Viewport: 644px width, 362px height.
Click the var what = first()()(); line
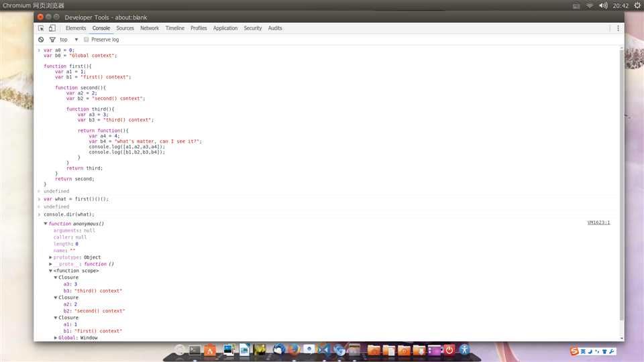(76, 199)
